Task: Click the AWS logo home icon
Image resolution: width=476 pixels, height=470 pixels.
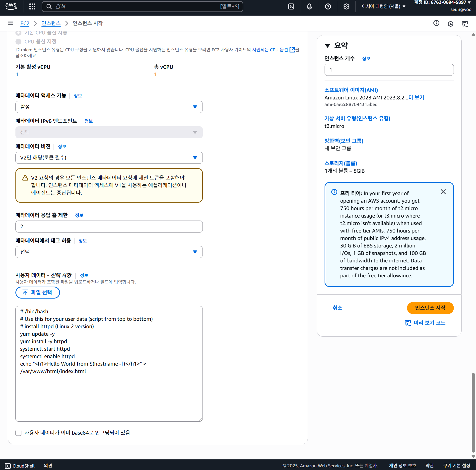Action: pos(11,6)
